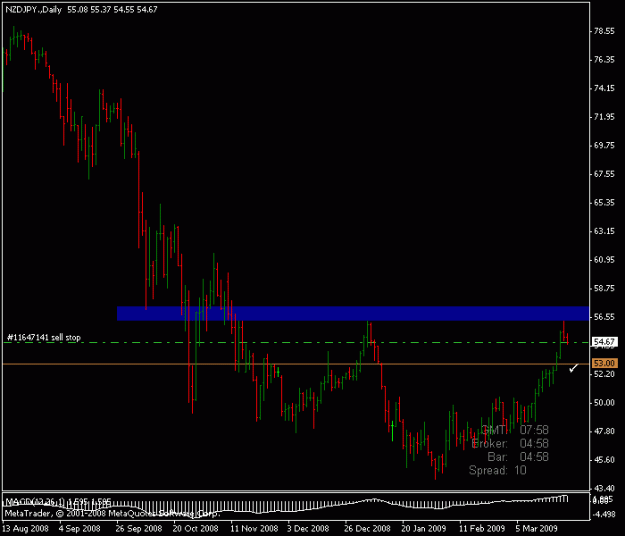Screen dimensions: 625x536
Task: Click the 56.55 price scale label
Action: (x=604, y=317)
